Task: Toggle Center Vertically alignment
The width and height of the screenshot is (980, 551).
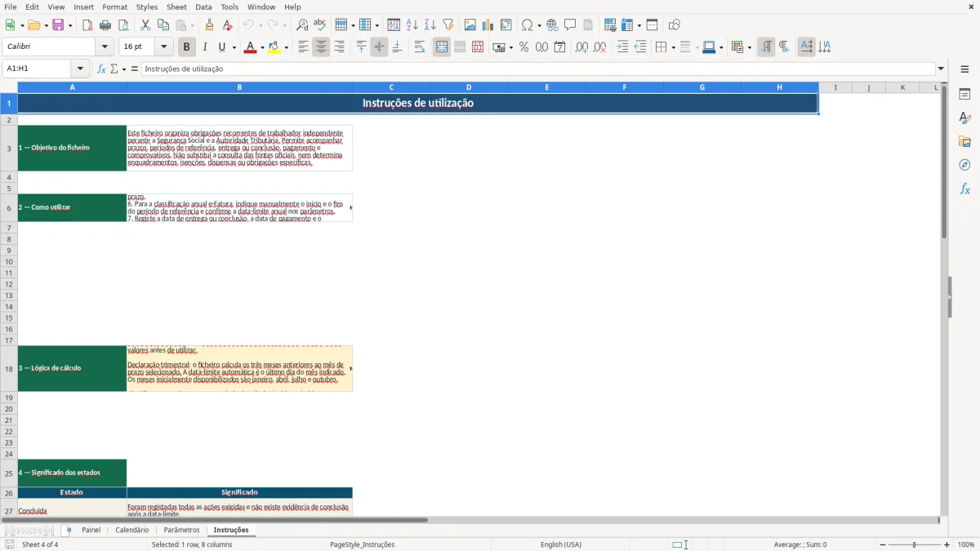Action: pos(379,47)
